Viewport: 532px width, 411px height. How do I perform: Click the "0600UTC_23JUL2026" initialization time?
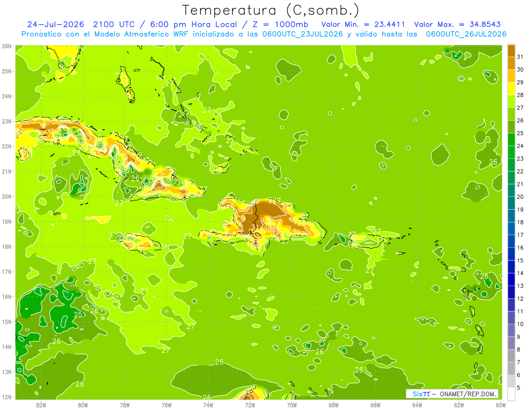(x=303, y=34)
